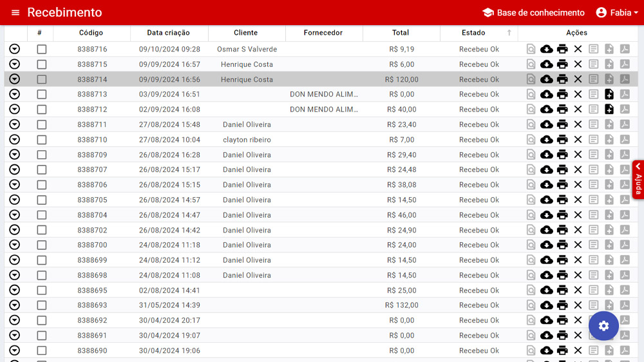Print receipt 8388715 with printer icon
The image size is (644, 362).
point(562,64)
